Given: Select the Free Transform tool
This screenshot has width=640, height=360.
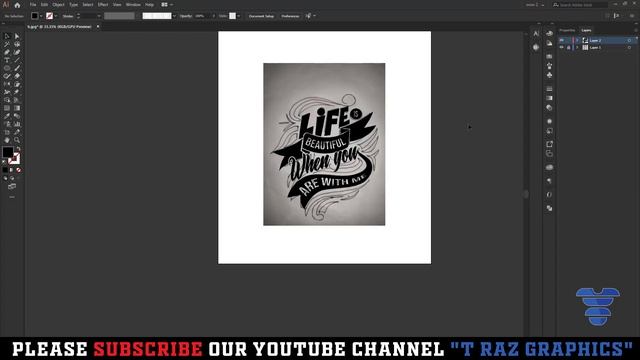Looking at the screenshot, I should (17, 92).
